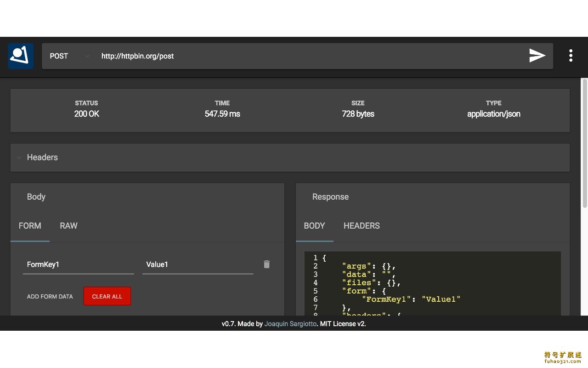Image resolution: width=588 pixels, height=368 pixels.
Task: Click the blue app logo icon
Action: pos(21,56)
